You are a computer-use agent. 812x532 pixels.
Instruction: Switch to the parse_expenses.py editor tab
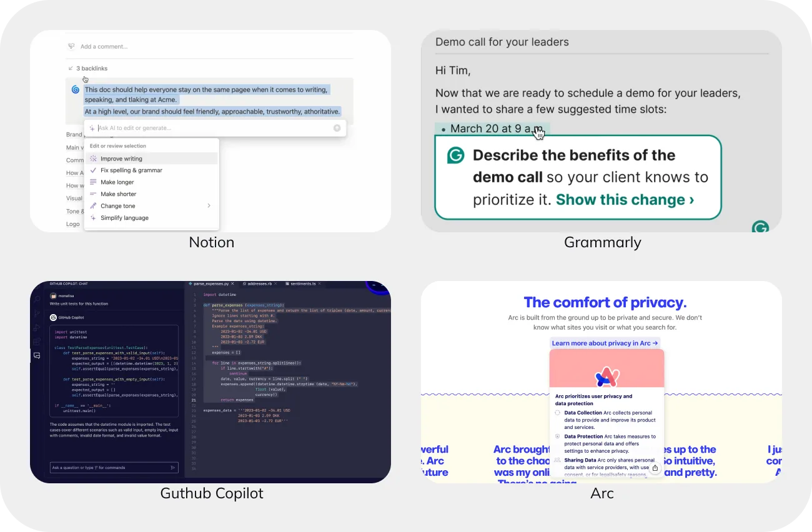(212, 284)
